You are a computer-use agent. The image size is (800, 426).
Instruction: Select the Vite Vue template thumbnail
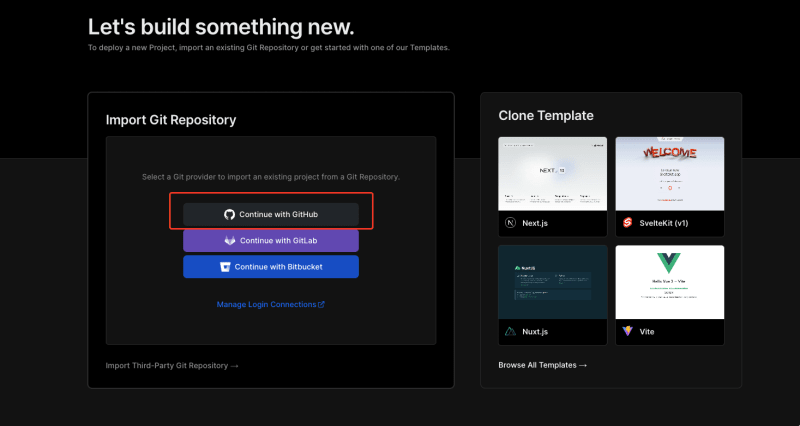click(670, 282)
